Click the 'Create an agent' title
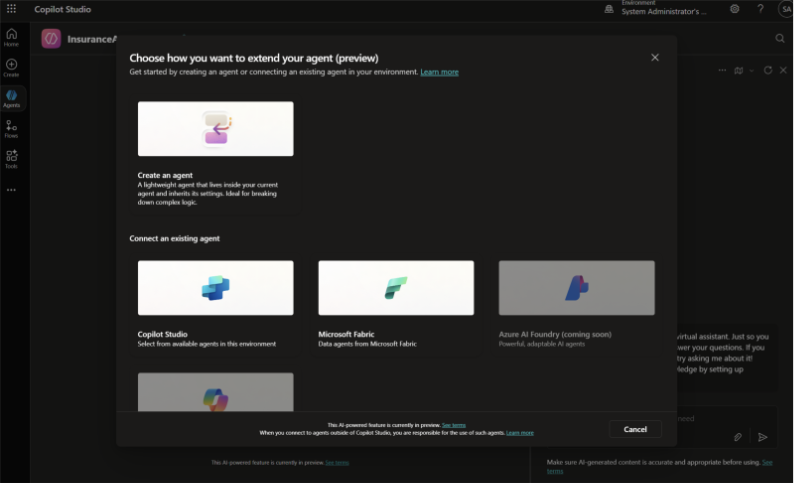 coord(165,175)
